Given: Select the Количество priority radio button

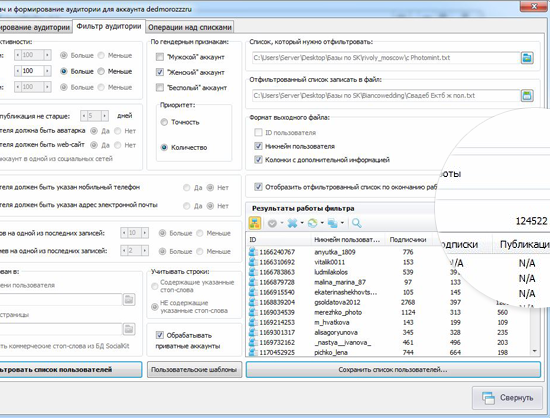Looking at the screenshot, I should 164,147.
